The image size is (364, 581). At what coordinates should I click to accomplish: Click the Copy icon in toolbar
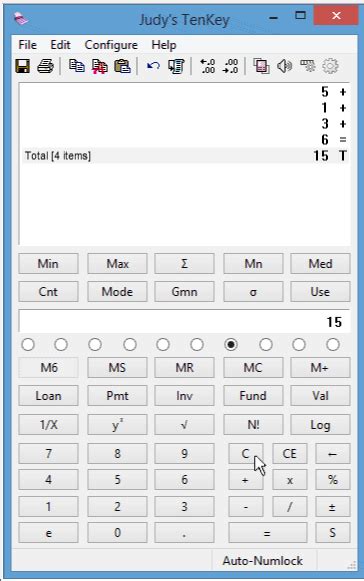coord(77,66)
